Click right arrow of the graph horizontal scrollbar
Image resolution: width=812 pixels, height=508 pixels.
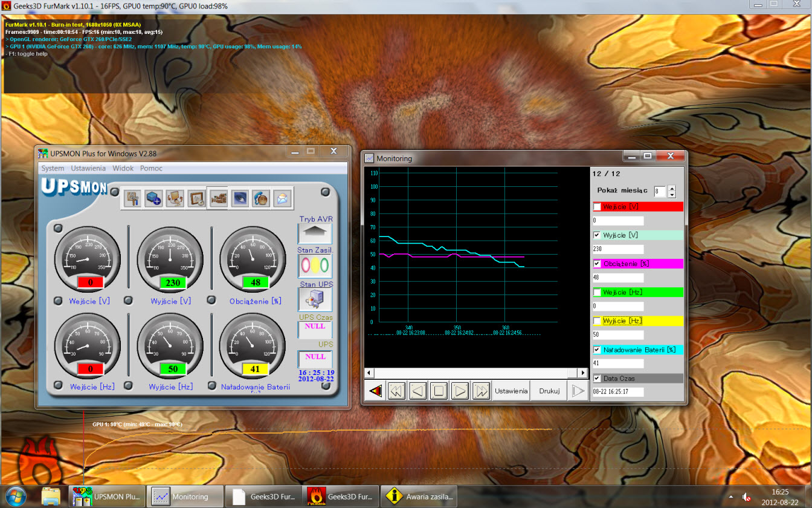coord(582,373)
